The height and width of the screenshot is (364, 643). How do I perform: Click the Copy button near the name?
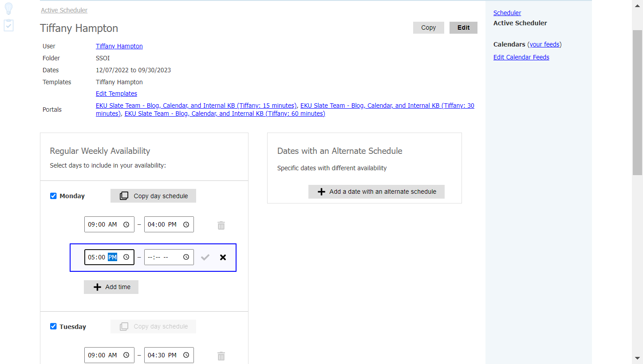[x=428, y=27]
